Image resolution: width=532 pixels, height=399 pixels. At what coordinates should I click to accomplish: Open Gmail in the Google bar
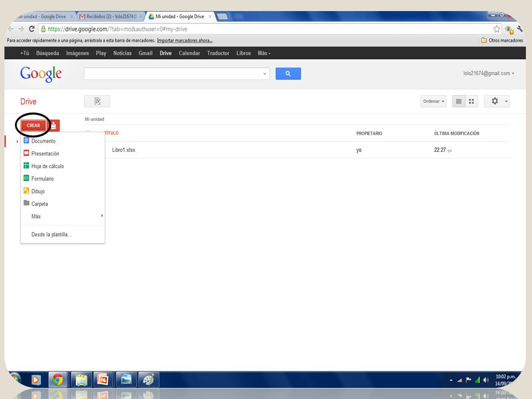(146, 53)
